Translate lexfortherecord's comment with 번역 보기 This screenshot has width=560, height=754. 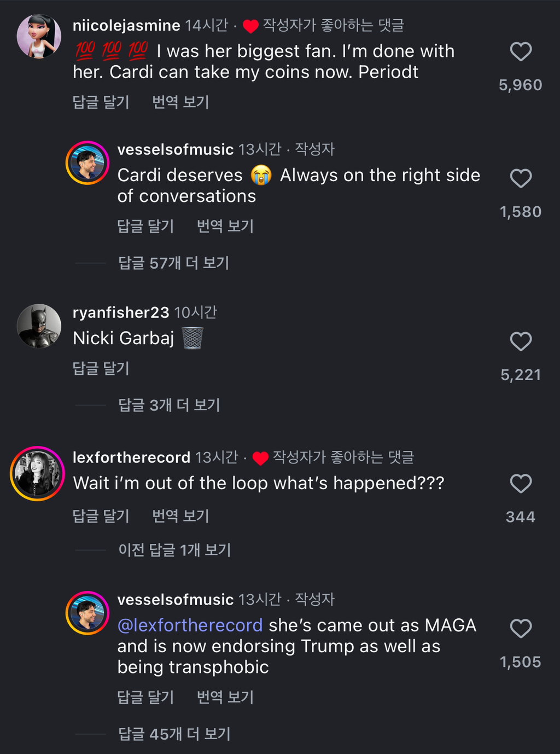click(180, 516)
